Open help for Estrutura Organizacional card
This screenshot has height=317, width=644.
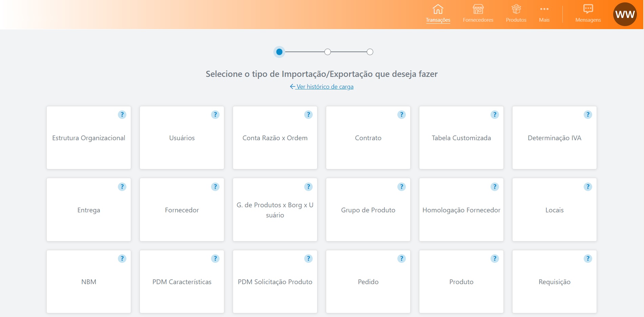point(122,115)
